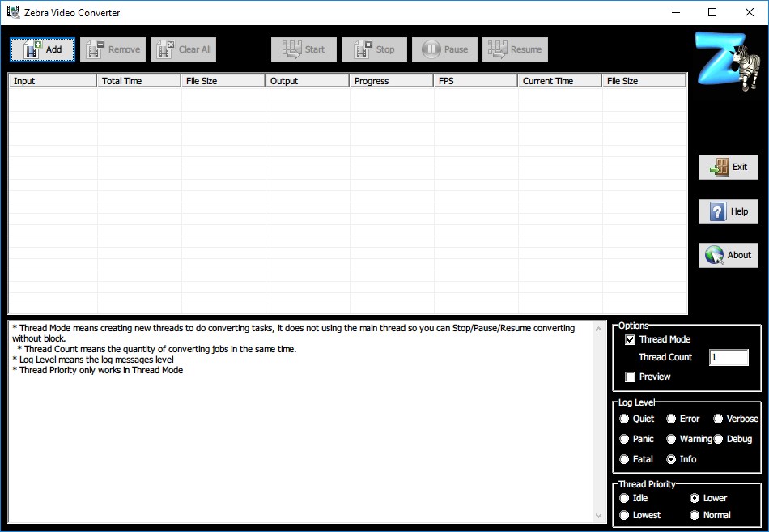Click the "Log Level means the log messages level" line

(x=93, y=360)
